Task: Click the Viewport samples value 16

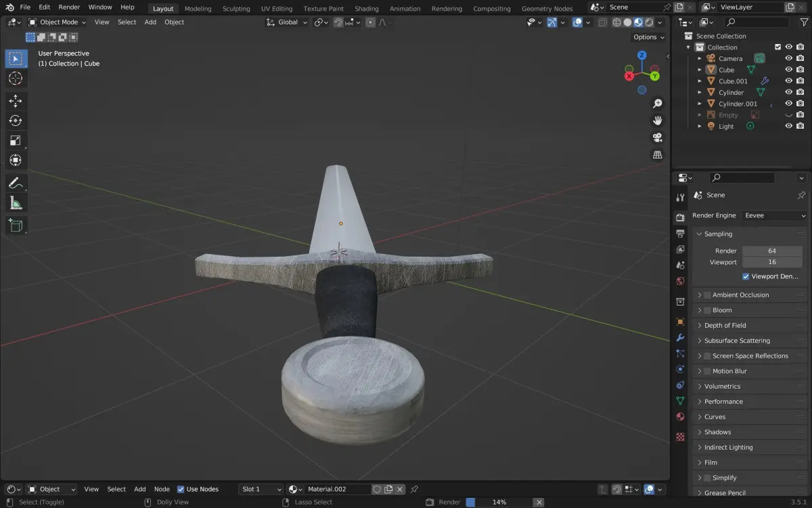Action: pyautogui.click(x=771, y=262)
